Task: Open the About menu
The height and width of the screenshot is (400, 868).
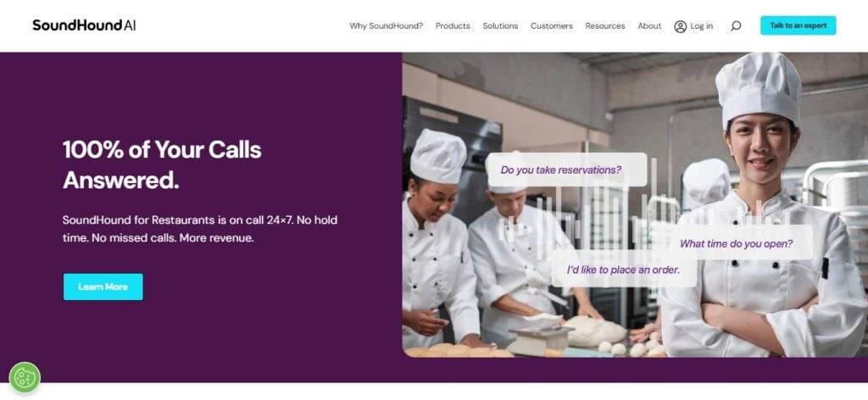Action: (x=649, y=26)
